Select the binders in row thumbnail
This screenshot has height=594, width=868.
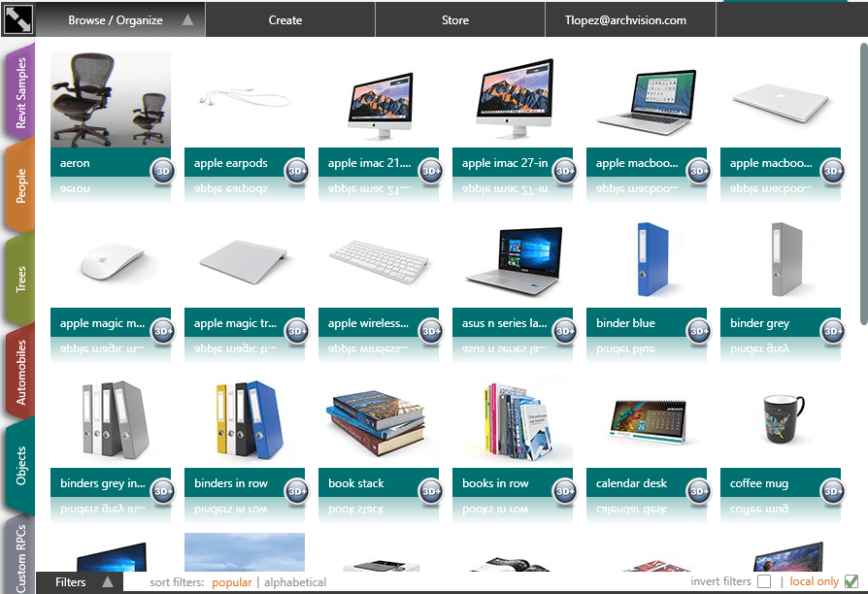[x=245, y=420]
